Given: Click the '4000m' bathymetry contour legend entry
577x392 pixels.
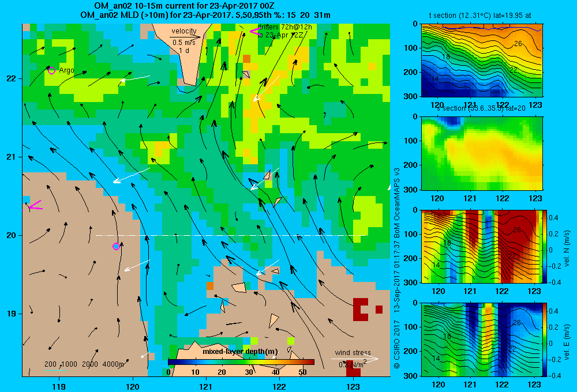Looking at the screenshot, I should point(113,364).
